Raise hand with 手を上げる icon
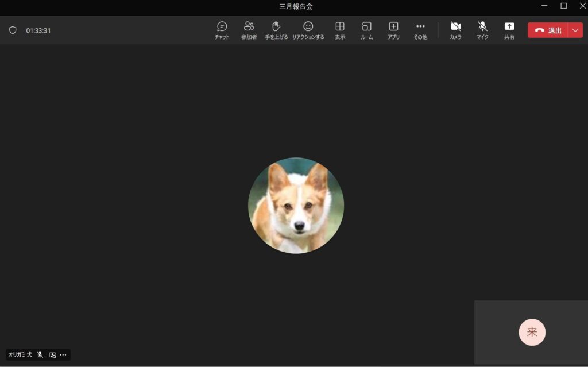The image size is (588, 367). tap(276, 30)
